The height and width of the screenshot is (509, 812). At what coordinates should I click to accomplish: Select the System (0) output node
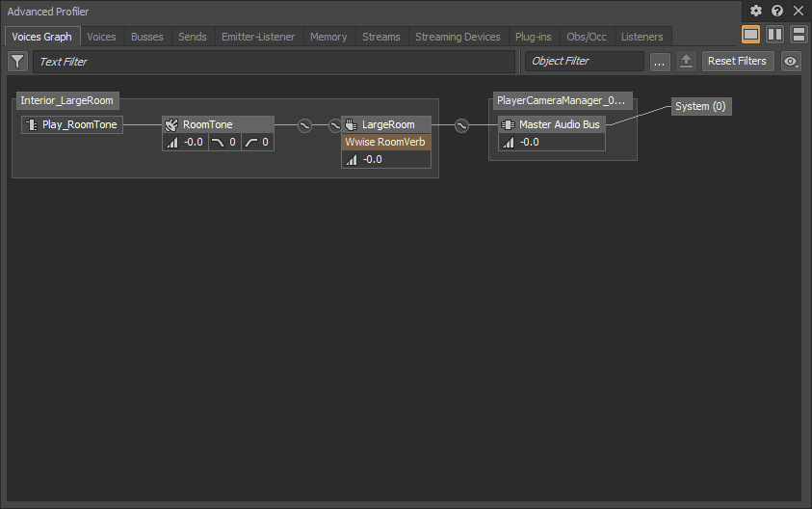[x=701, y=107]
